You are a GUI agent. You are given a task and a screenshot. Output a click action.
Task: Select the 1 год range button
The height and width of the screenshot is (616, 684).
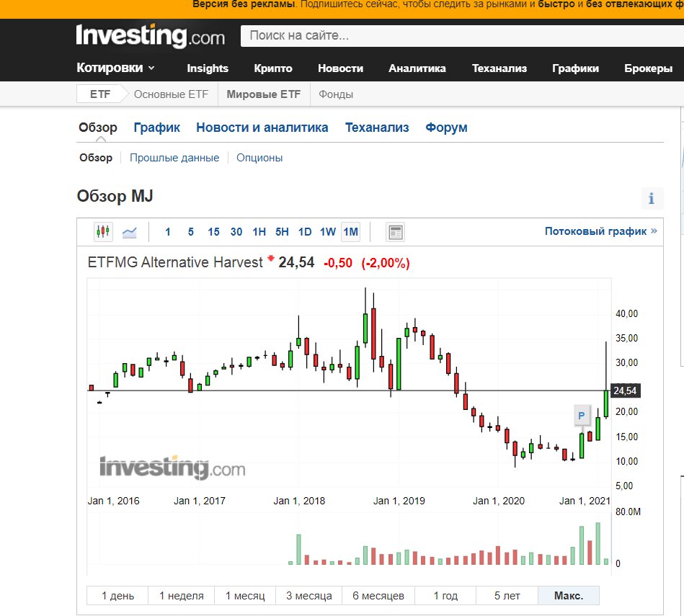445,596
